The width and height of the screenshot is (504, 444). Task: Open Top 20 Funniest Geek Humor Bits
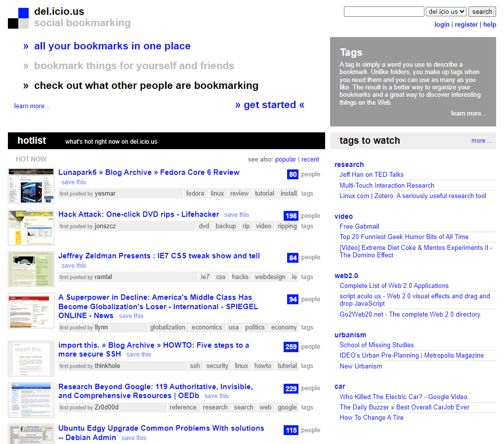(x=404, y=237)
